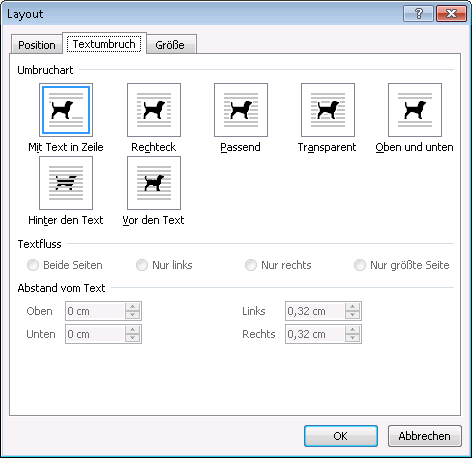Select Nur größte Seite radio button
This screenshot has width=472, height=458.
click(360, 265)
